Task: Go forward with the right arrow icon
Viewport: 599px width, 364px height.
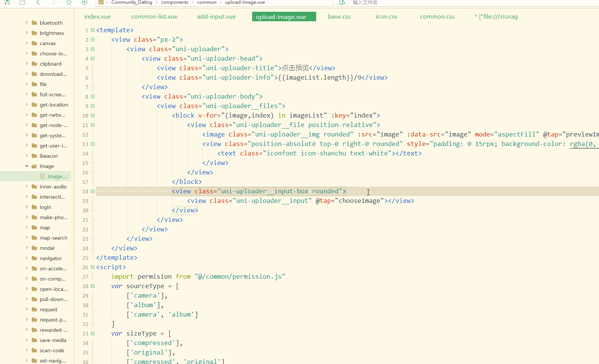Action: coord(53,2)
